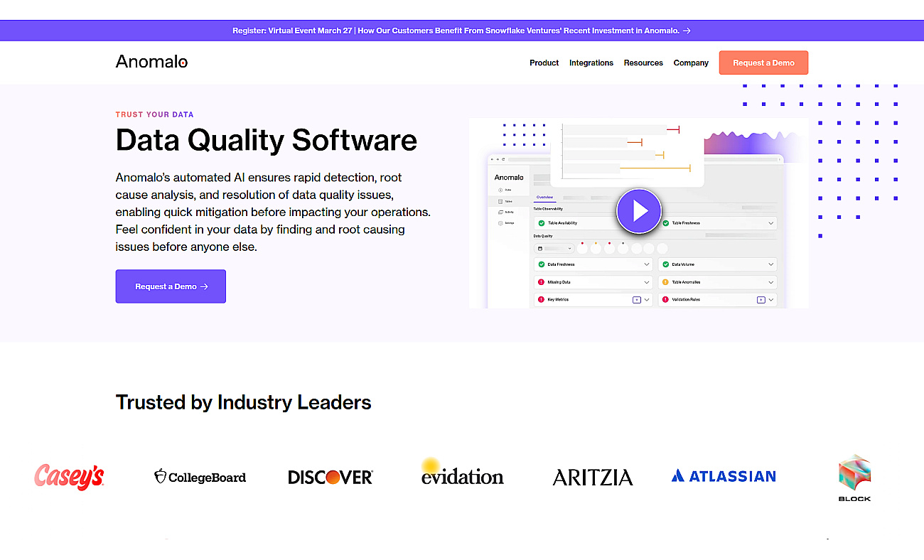Open the Resources menu
The image size is (924, 560).
coord(643,63)
